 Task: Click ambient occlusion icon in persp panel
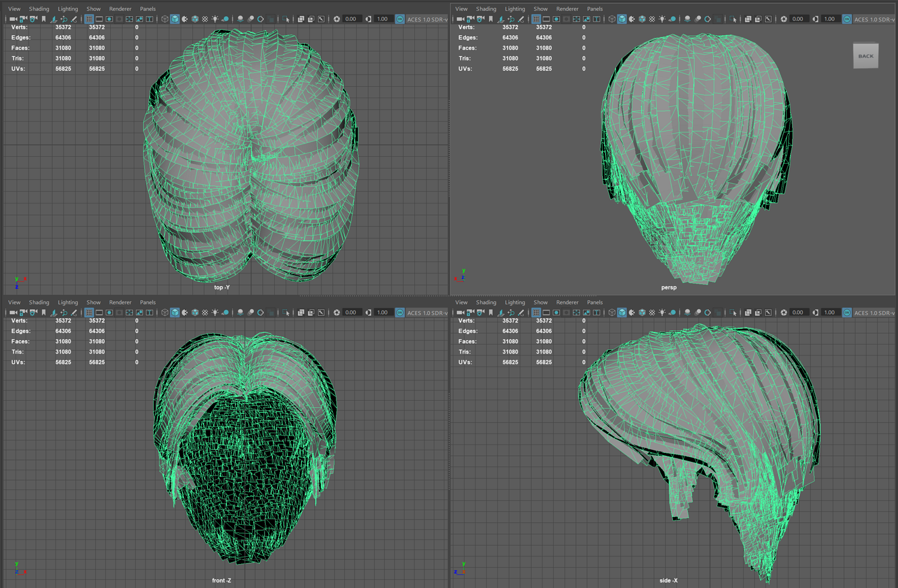coord(687,19)
